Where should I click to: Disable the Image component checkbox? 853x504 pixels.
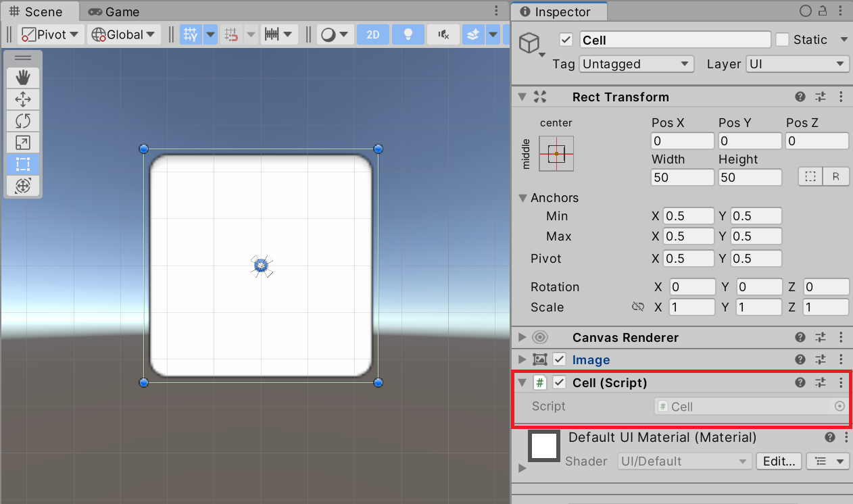point(559,359)
